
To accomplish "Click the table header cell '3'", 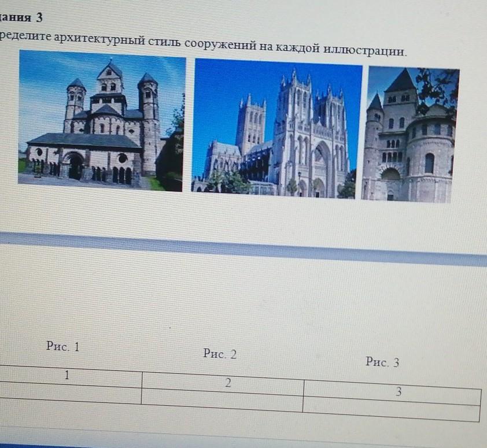I will pyautogui.click(x=392, y=393).
